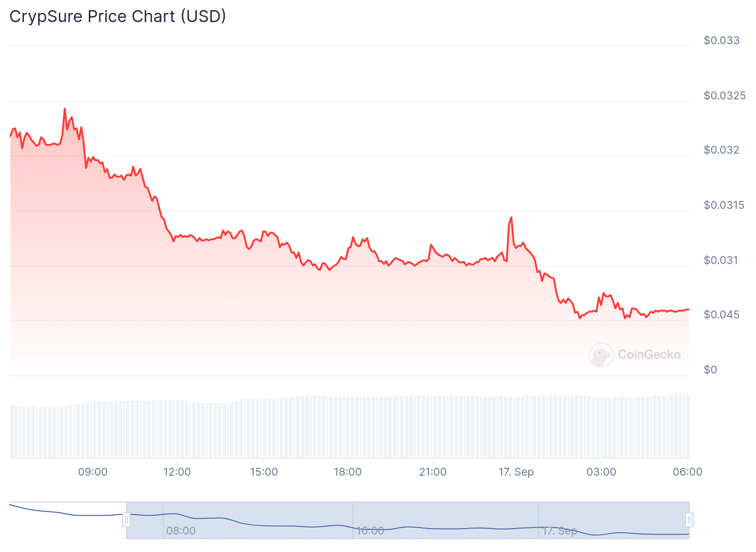The height and width of the screenshot is (552, 756).
Task: Click the CrypSure Price Chart (USD) title
Action: click(118, 17)
